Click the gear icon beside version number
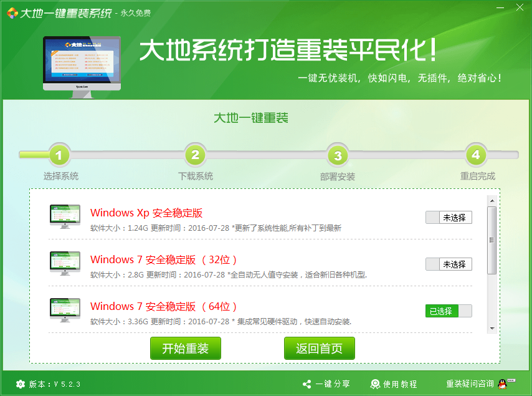 pyautogui.click(x=21, y=384)
